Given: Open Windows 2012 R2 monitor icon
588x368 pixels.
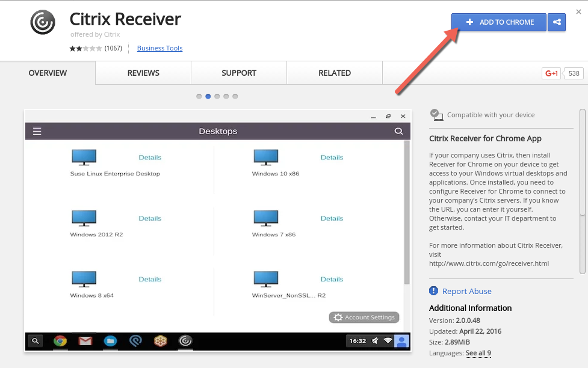Looking at the screenshot, I should point(84,218).
